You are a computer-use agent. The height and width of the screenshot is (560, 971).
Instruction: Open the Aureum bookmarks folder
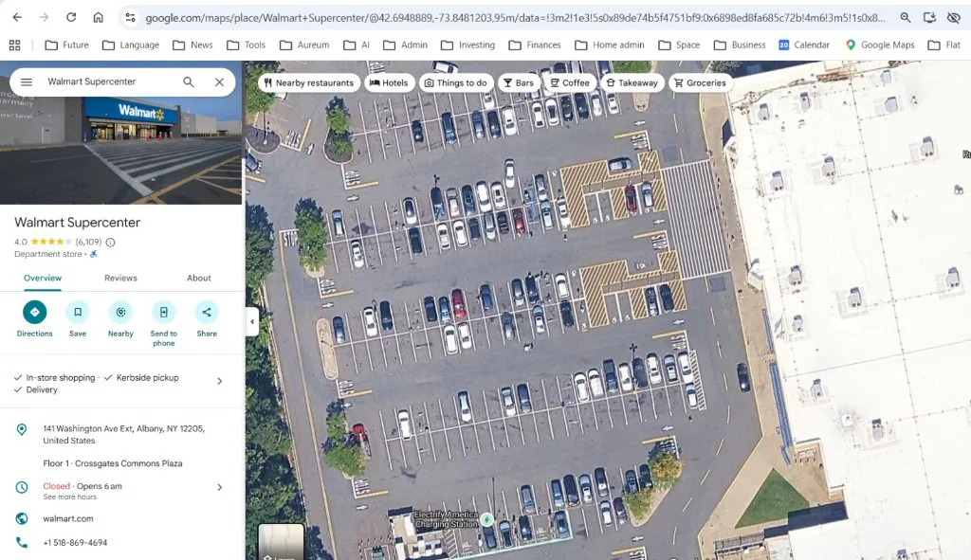click(x=304, y=45)
